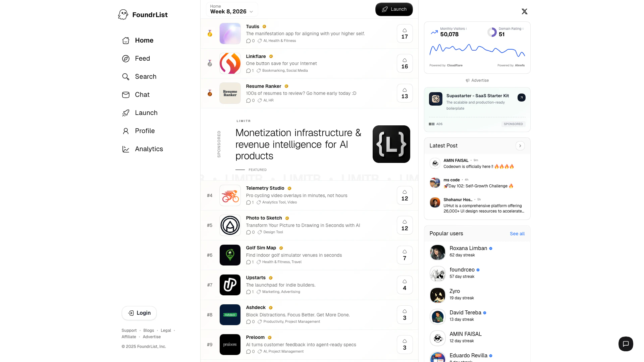Toggle upvote on Upstarts

405,285
